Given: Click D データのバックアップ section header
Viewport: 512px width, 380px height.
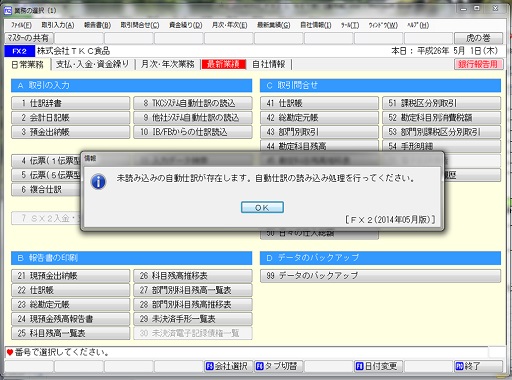Looking at the screenshot, I should tap(380, 258).
